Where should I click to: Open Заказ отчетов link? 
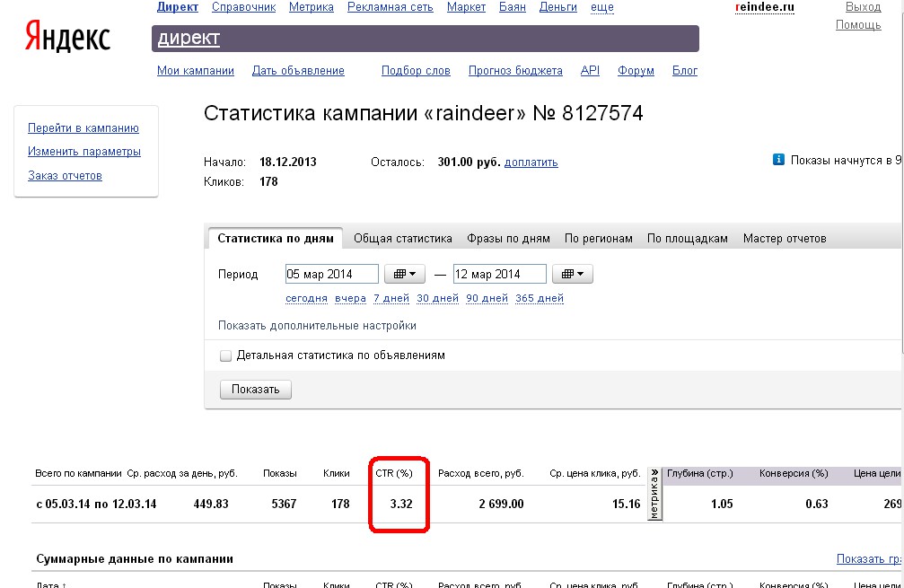66,175
